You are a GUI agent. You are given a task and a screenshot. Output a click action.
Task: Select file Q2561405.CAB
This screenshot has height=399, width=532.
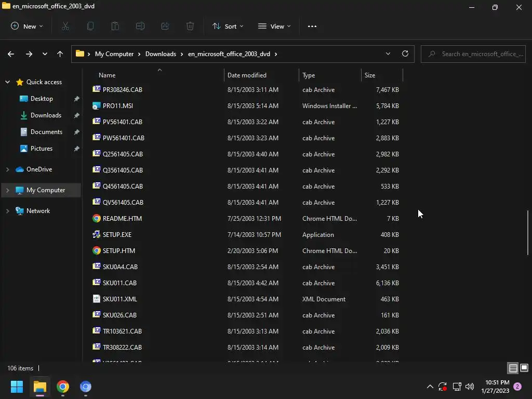pos(123,154)
